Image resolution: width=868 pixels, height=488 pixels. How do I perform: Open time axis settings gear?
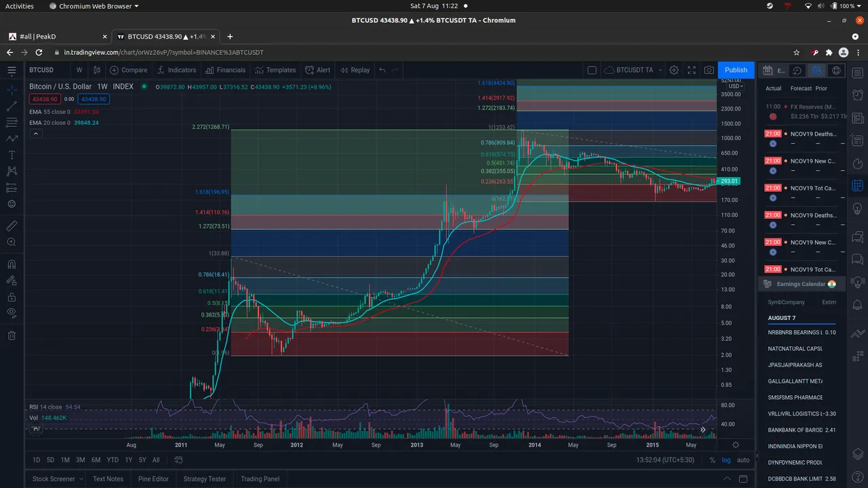point(736,445)
